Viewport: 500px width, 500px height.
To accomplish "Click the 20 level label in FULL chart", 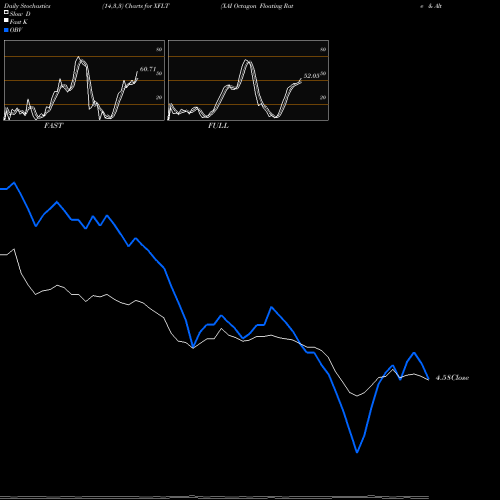I will 323,98.
